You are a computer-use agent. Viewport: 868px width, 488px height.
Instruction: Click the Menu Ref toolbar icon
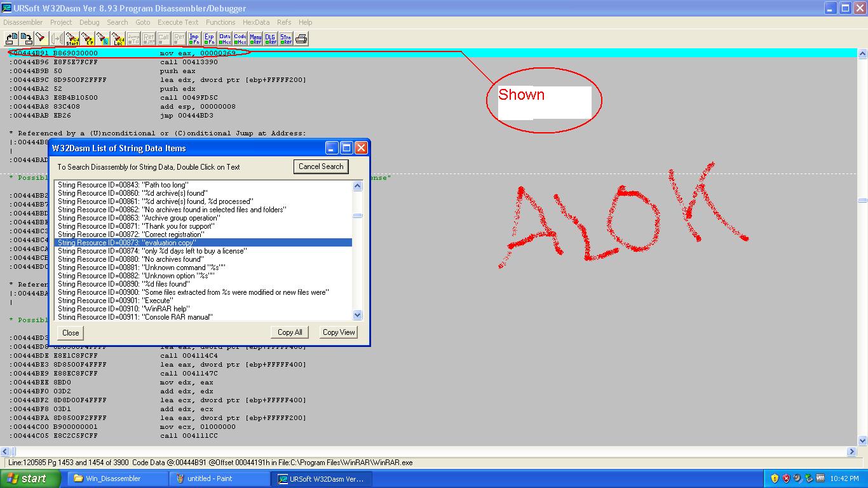[255, 39]
